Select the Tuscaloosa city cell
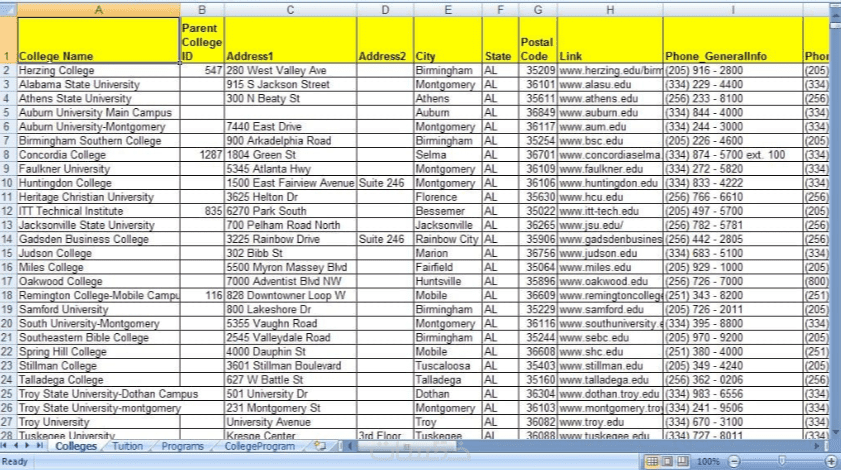This screenshot has height=470, width=841. (x=448, y=366)
